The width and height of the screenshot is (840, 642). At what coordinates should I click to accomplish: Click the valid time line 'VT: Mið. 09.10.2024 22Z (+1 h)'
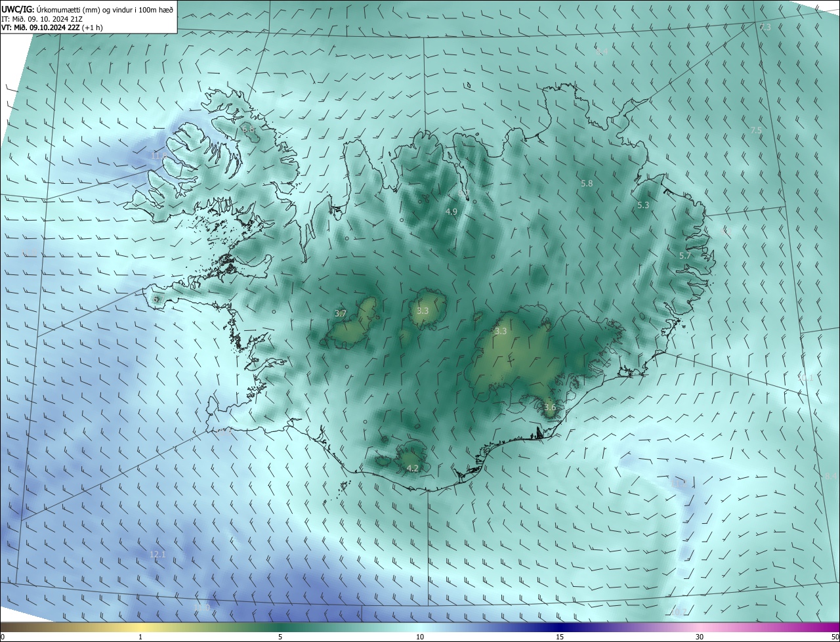click(52, 28)
